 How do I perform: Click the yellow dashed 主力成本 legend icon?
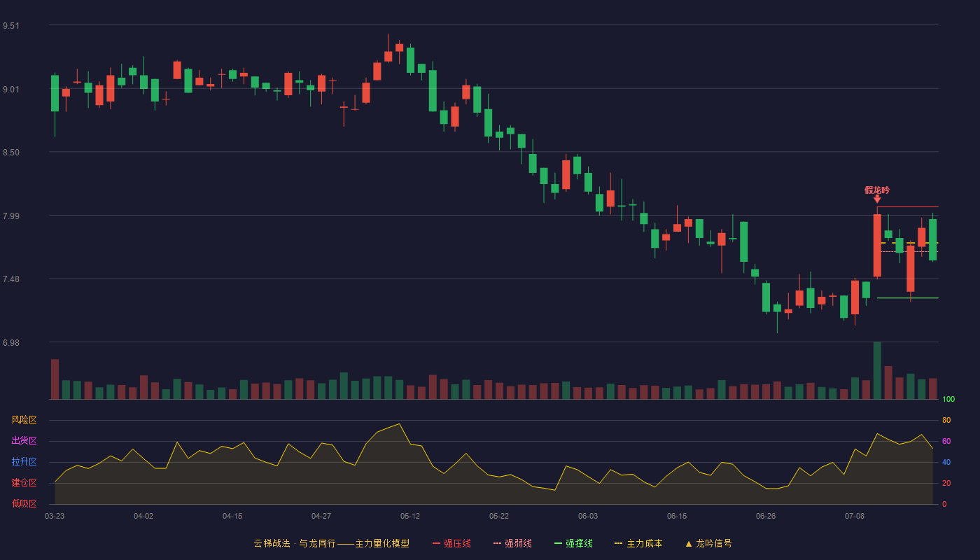click(x=618, y=543)
